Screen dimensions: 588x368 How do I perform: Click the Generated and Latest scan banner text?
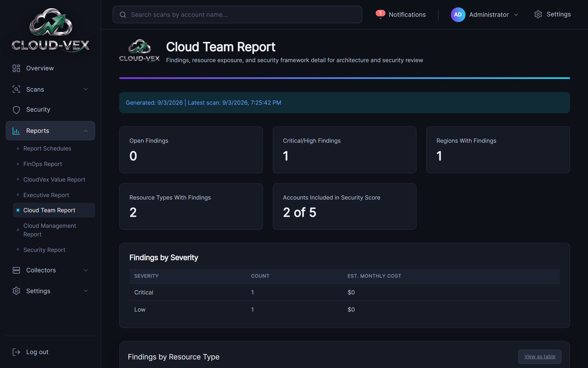click(x=203, y=103)
